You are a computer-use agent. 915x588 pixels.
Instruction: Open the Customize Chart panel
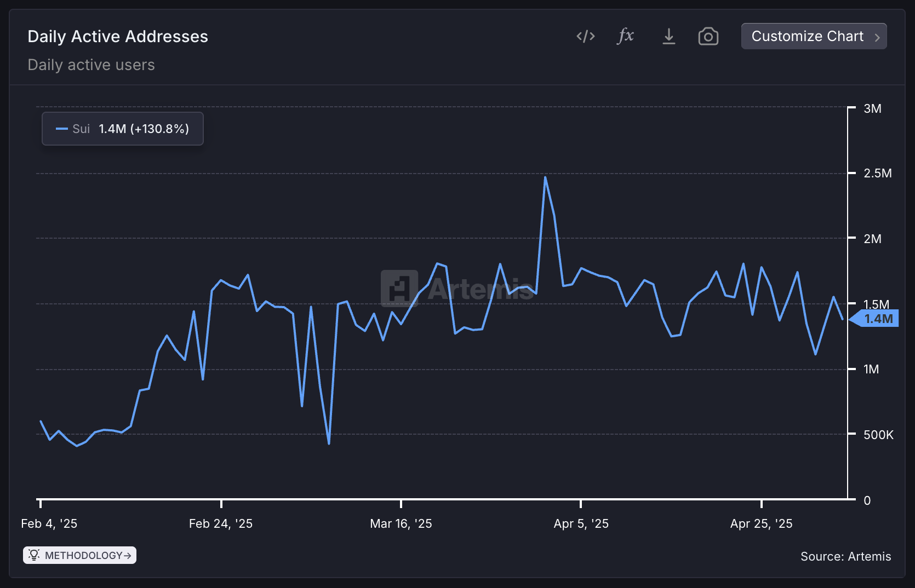pos(814,36)
